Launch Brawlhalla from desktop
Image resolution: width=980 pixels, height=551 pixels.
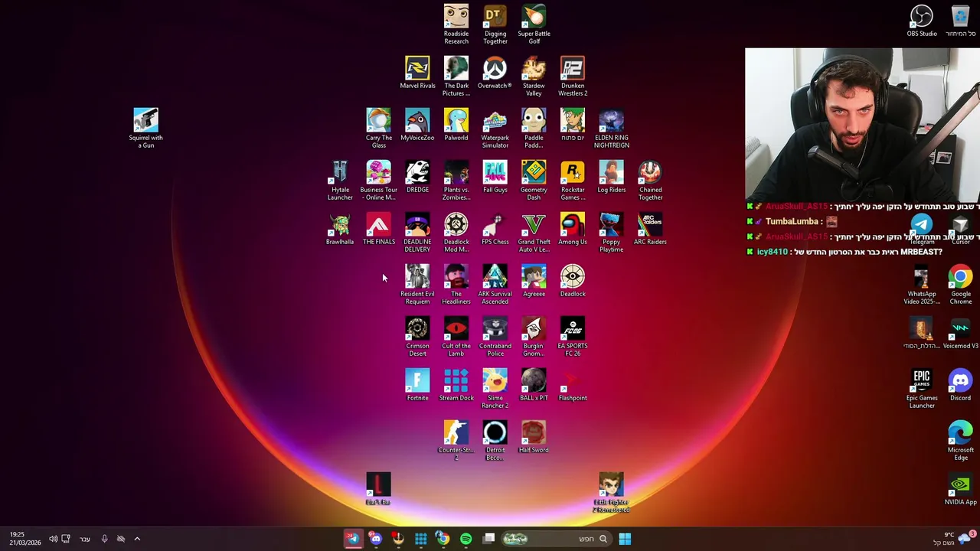(340, 229)
